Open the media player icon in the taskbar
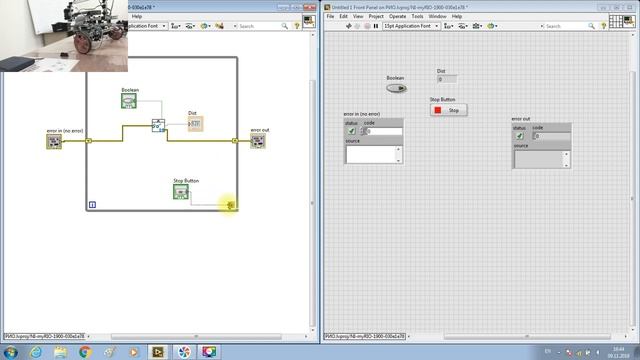This screenshot has width=640, height=360. (133, 352)
